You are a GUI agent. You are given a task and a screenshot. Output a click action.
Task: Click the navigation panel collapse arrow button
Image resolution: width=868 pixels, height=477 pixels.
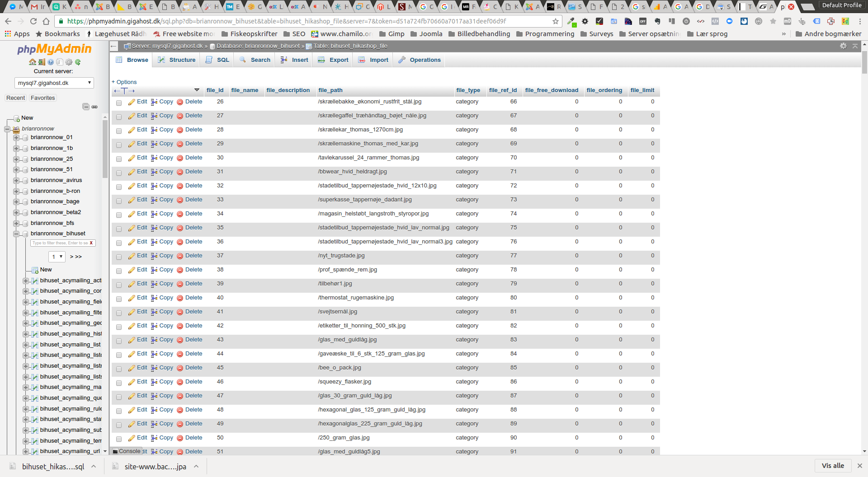(x=114, y=46)
